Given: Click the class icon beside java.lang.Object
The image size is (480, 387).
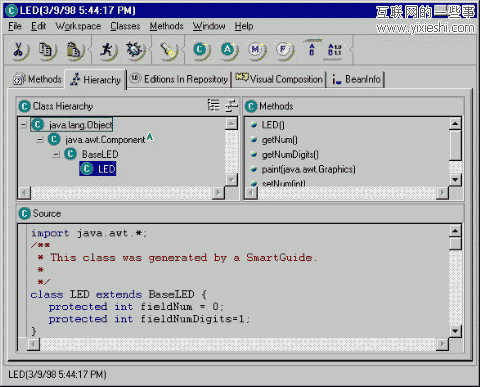Looking at the screenshot, I should point(37,125).
